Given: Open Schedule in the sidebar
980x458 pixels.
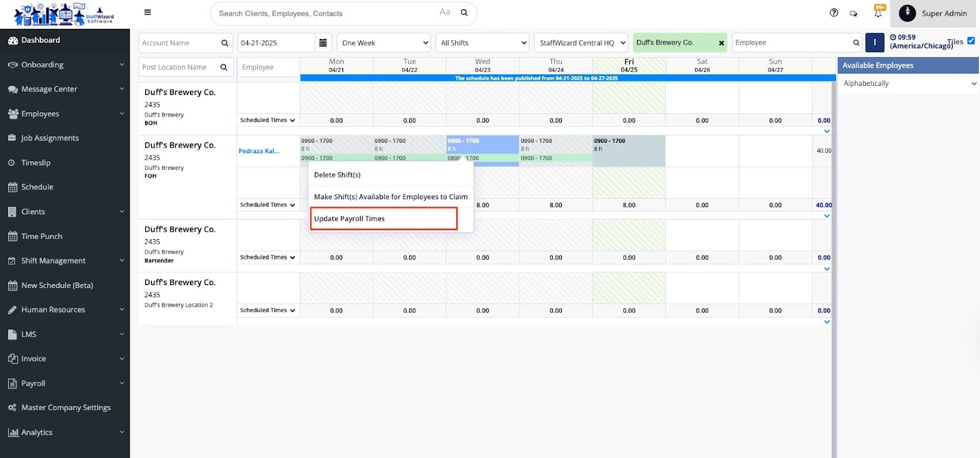Looking at the screenshot, I should [37, 187].
